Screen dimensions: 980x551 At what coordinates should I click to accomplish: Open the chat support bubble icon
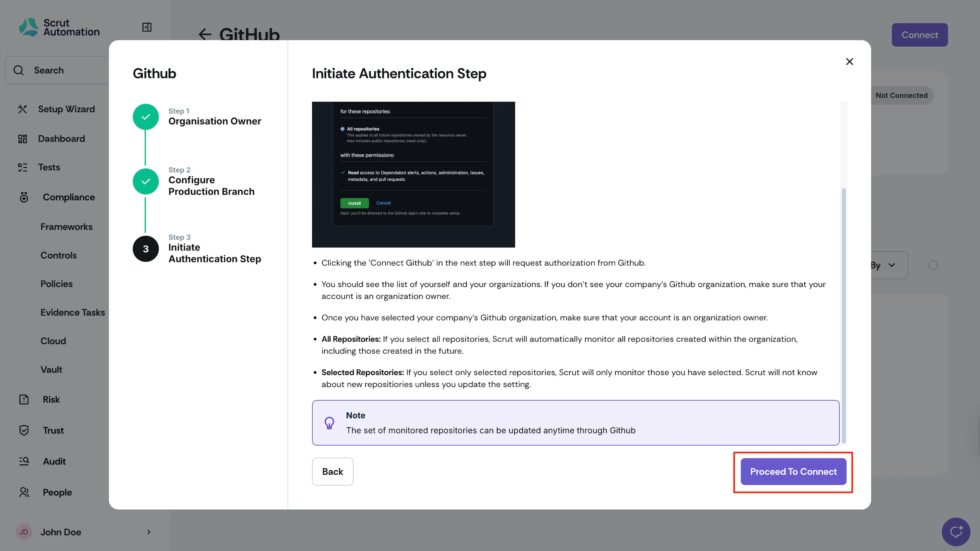tap(956, 532)
